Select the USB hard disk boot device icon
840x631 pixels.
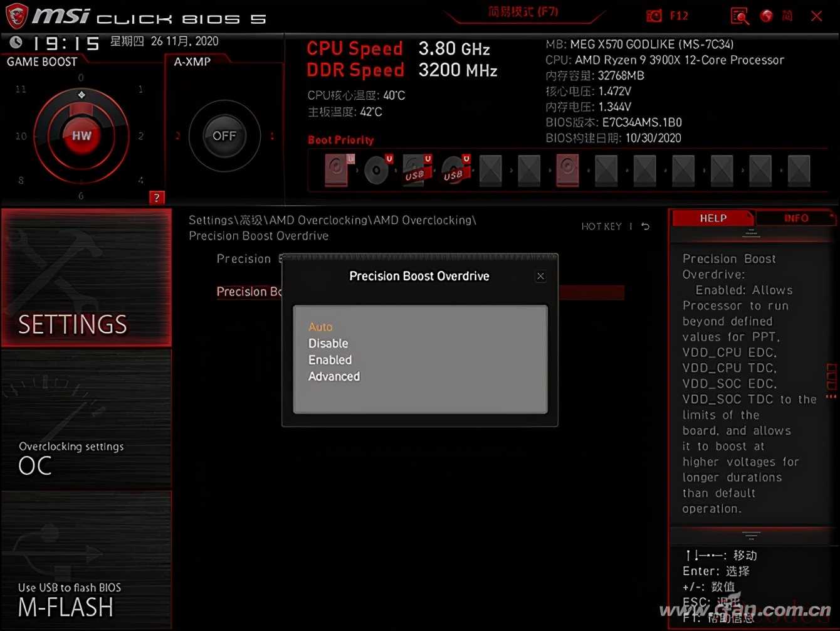click(x=417, y=169)
